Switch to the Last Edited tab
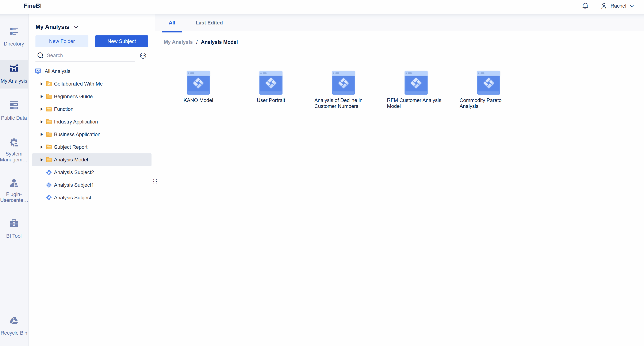This screenshot has height=346, width=644. tap(209, 23)
